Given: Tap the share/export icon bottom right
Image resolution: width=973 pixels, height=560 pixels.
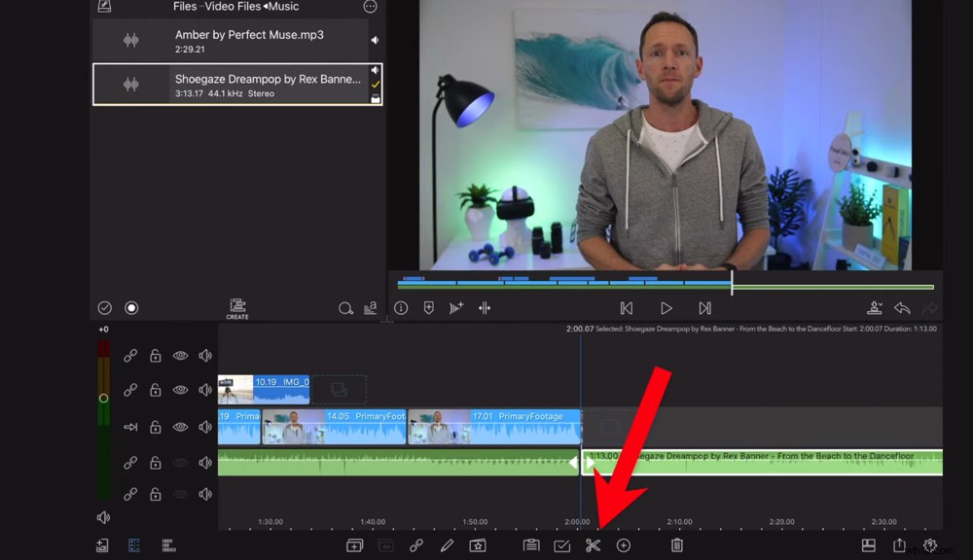Looking at the screenshot, I should [x=897, y=546].
